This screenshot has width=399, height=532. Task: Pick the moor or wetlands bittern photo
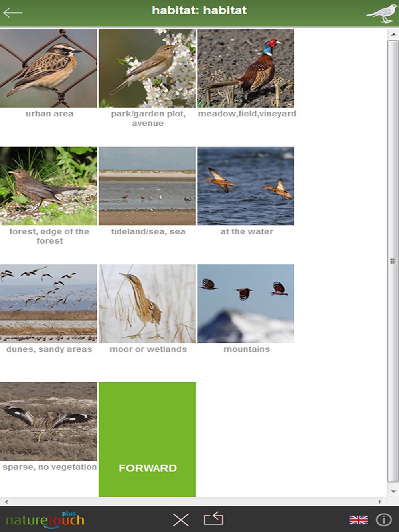[147, 303]
